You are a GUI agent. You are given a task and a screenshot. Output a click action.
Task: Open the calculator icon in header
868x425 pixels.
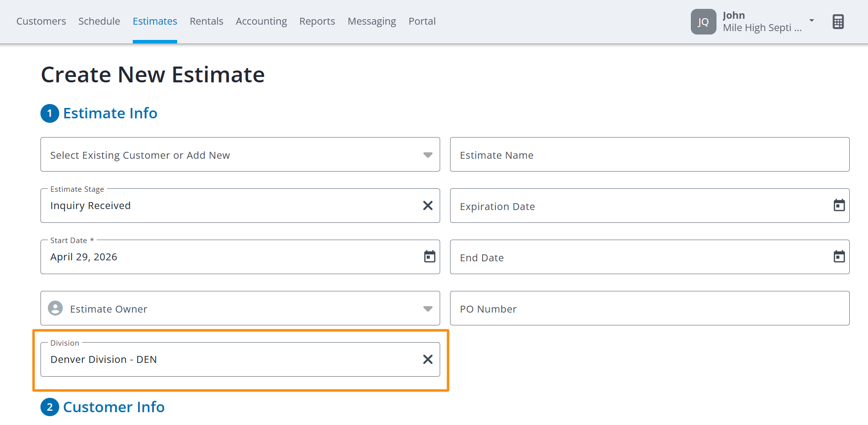pyautogui.click(x=838, y=22)
